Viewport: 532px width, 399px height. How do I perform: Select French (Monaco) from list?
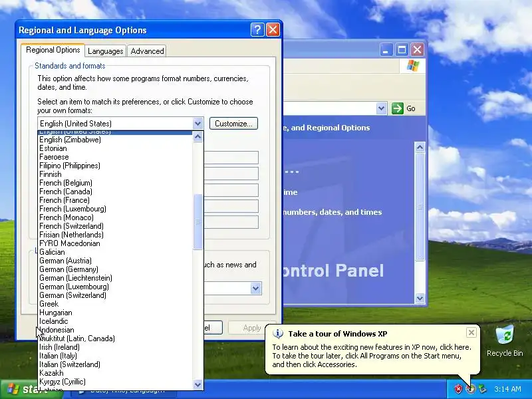click(115, 217)
